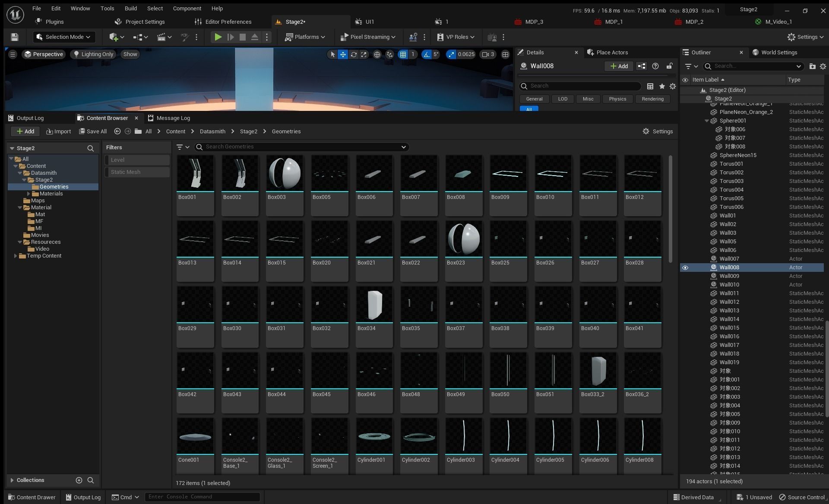Open the Blueprint/Add Components icon in Details
The height and width of the screenshot is (504, 829).
(642, 66)
